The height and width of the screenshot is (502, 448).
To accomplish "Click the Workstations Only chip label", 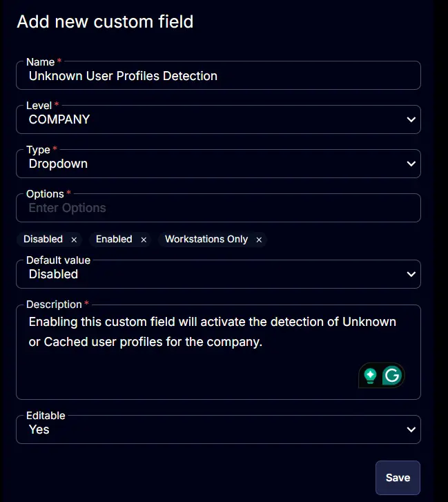I will click(x=206, y=239).
